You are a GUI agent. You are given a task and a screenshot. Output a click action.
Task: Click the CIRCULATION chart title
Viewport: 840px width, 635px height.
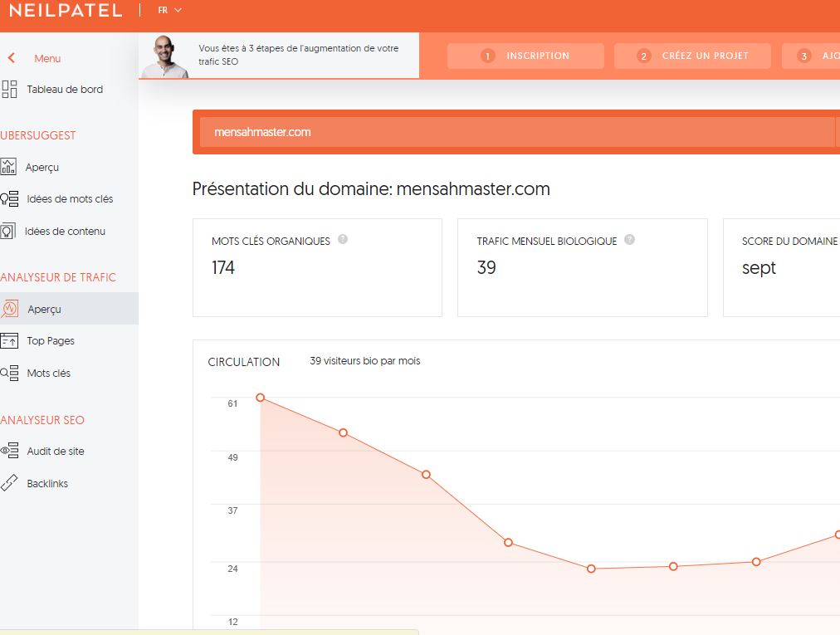click(x=244, y=362)
